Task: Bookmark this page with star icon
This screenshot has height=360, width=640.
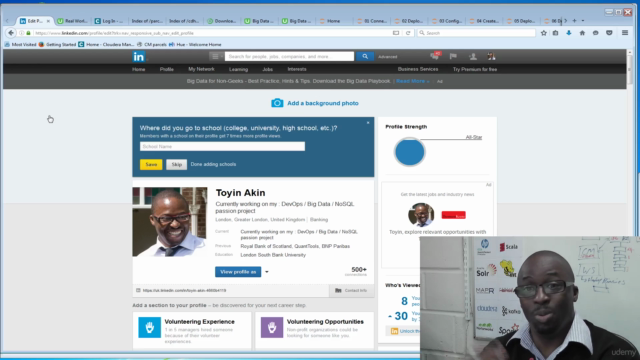Action: tap(544, 33)
